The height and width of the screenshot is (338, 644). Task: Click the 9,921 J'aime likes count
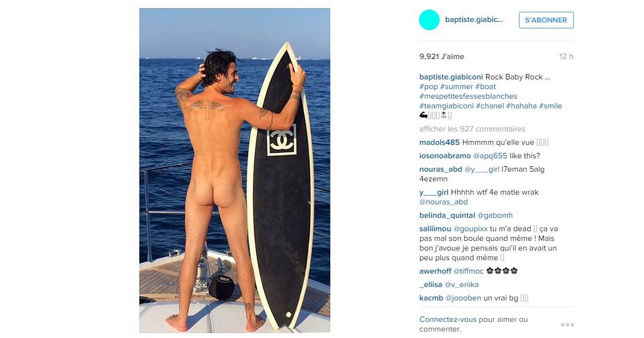442,56
